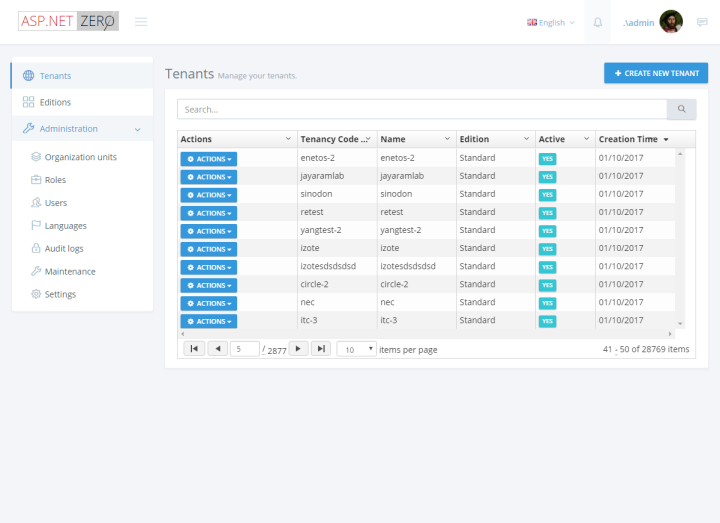Click creation date 01/10/2017 for itc-3
This screenshot has width=720, height=523.
(621, 320)
